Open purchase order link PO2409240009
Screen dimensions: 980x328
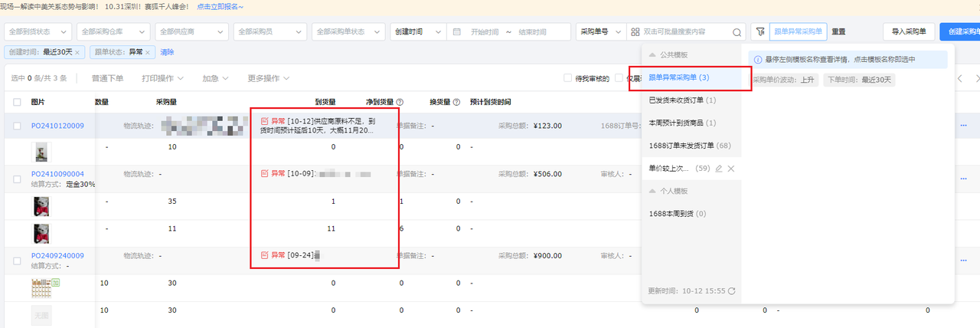(57, 256)
